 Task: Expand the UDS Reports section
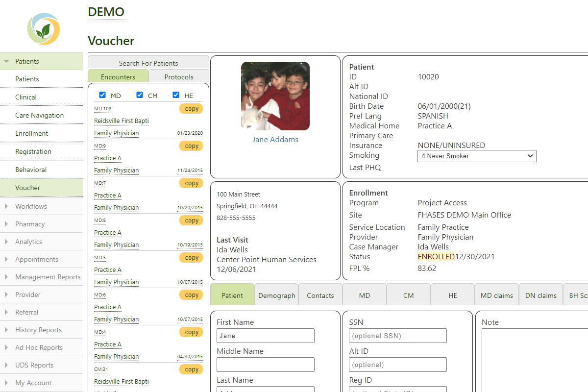pyautogui.click(x=41, y=365)
